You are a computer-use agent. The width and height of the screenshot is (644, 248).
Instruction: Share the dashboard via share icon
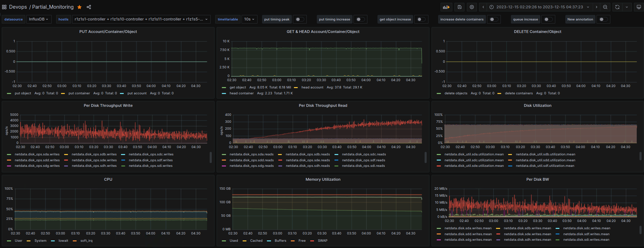point(89,7)
